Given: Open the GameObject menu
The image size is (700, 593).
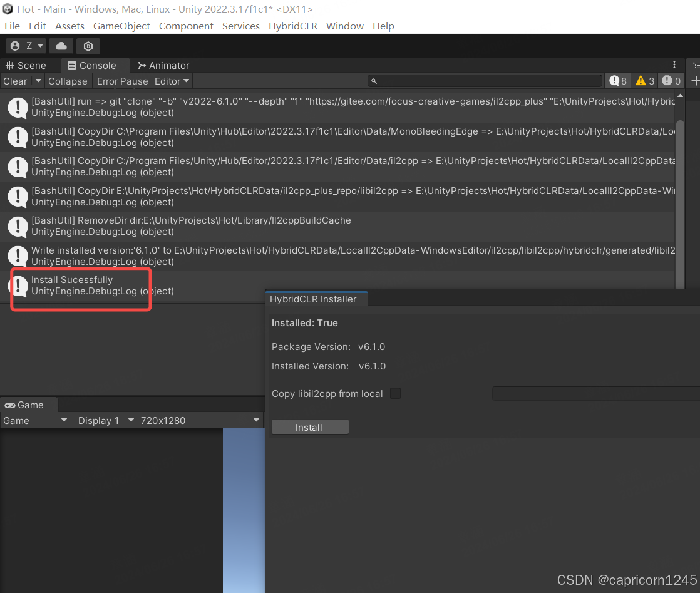Looking at the screenshot, I should [121, 26].
